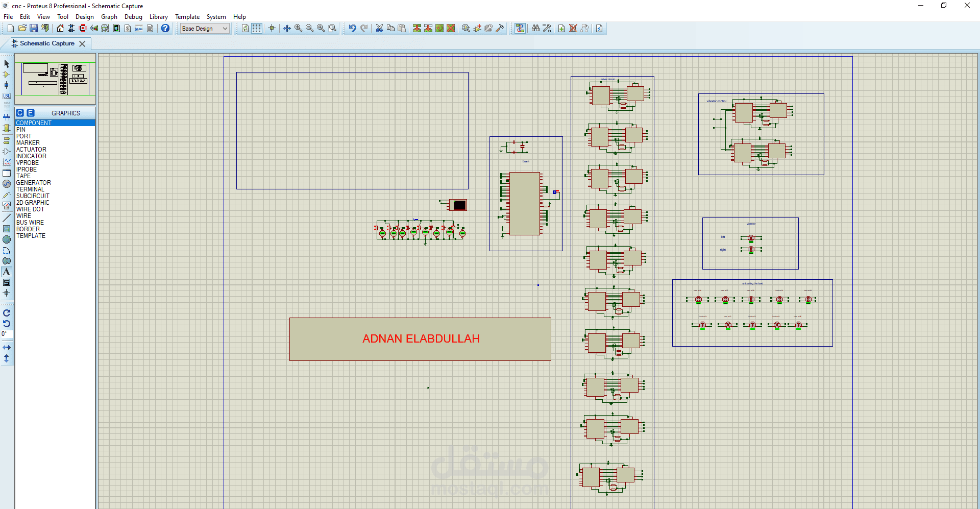Screen dimensions: 980x509
Task: Click the E button beside GRAPHICS
Action: coord(31,113)
